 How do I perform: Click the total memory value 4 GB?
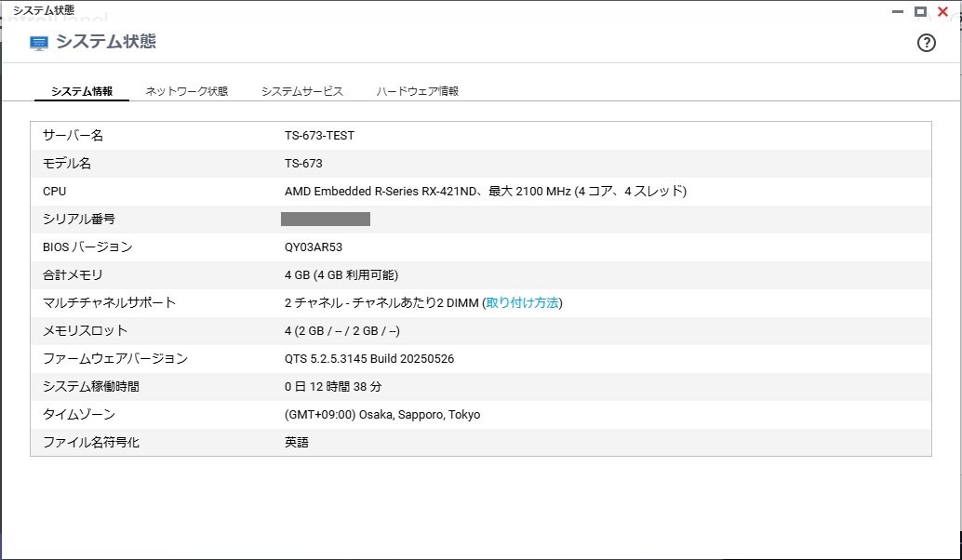point(341,275)
